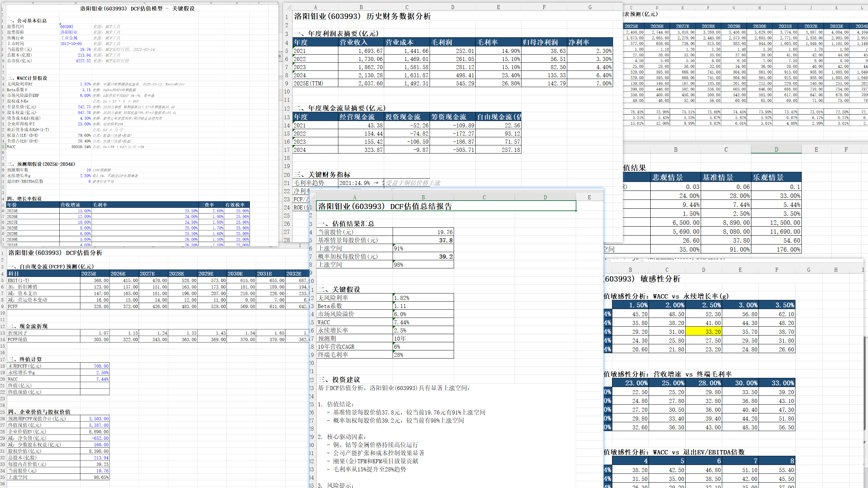
Task: Click the 预测期 value 10年 cell
Action: click(423, 339)
